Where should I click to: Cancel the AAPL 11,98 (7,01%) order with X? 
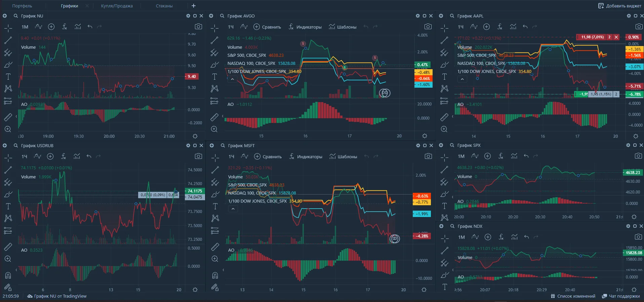[x=616, y=37]
